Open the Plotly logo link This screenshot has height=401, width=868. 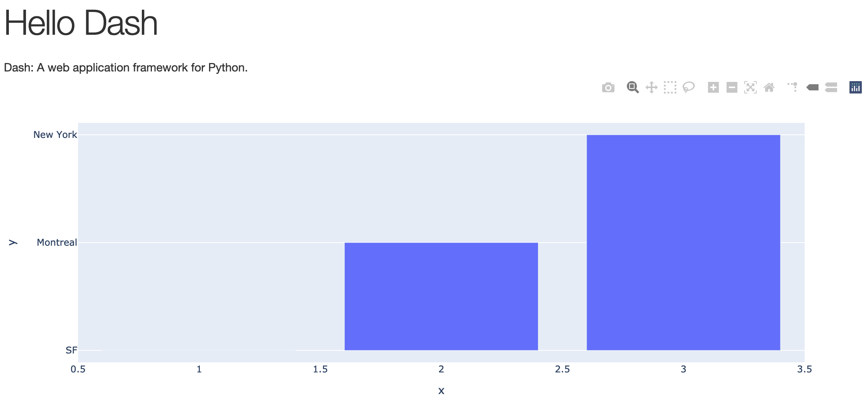click(855, 88)
